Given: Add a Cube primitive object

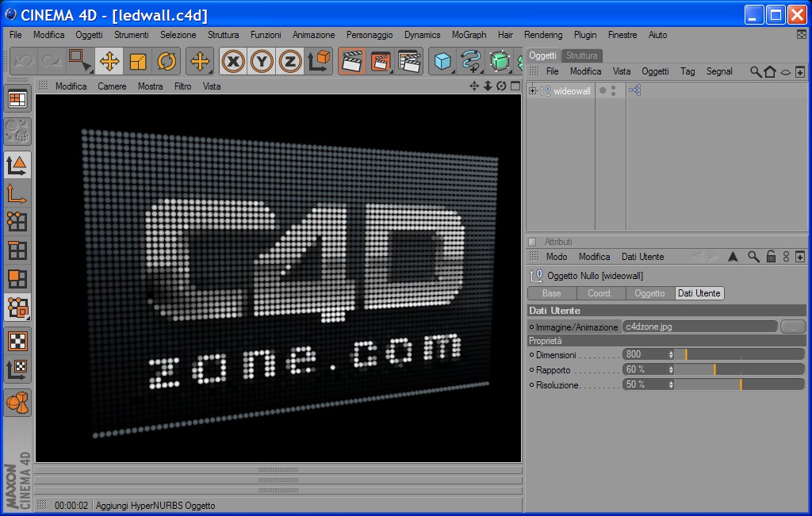Looking at the screenshot, I should click(442, 62).
